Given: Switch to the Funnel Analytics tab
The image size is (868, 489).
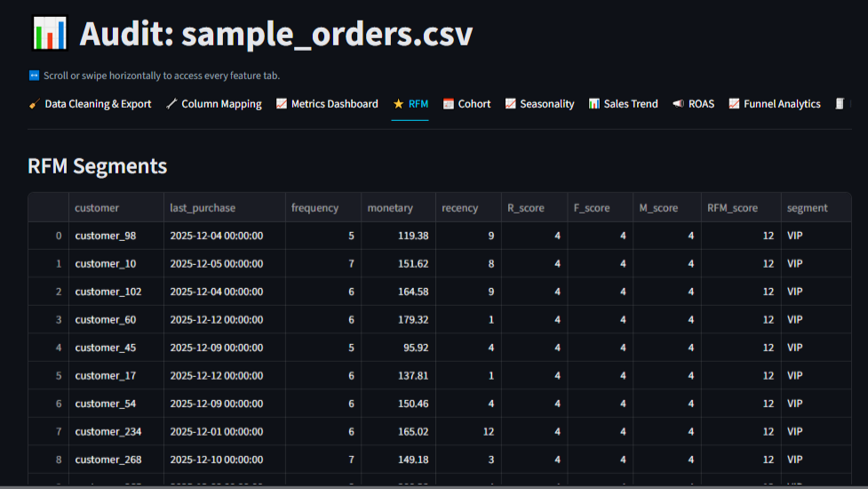Looking at the screenshot, I should point(775,104).
